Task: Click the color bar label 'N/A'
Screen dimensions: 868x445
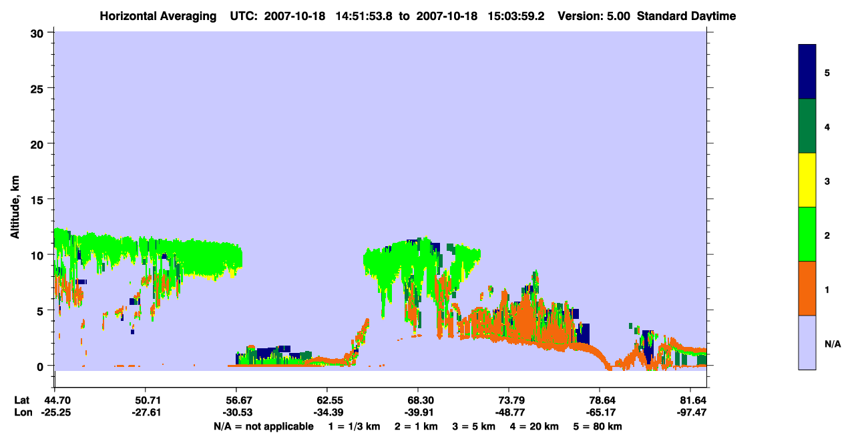Action: pyautogui.click(x=832, y=344)
